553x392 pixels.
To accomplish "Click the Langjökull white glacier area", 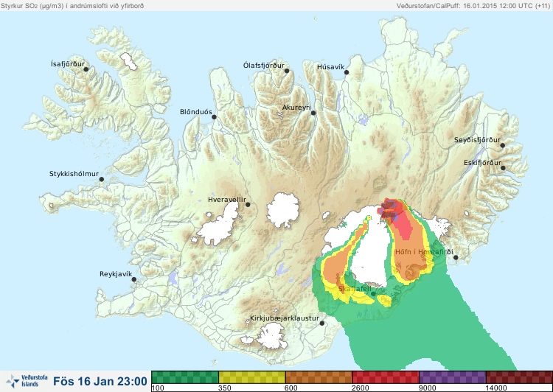I will [220, 225].
